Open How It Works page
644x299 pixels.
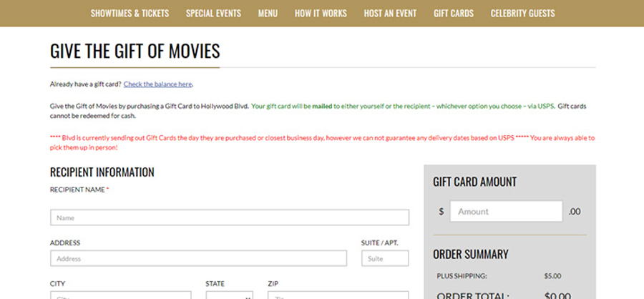tap(321, 13)
